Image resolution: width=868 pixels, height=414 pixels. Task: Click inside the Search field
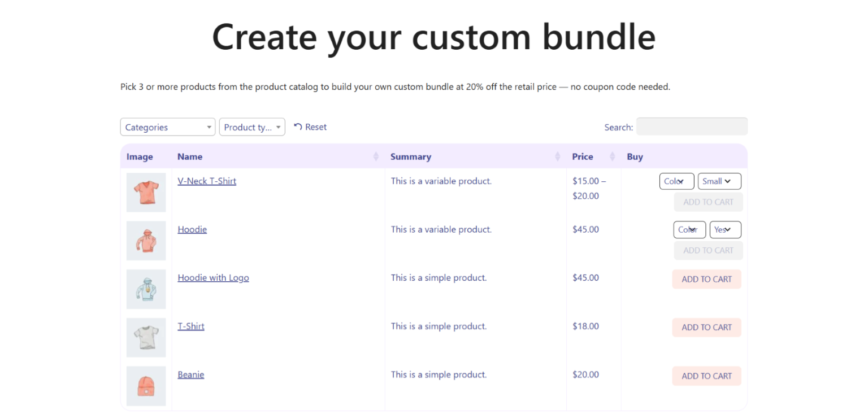[x=692, y=126]
